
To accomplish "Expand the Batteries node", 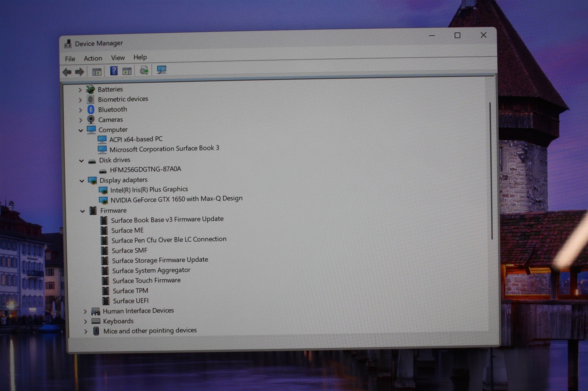I will pos(80,90).
